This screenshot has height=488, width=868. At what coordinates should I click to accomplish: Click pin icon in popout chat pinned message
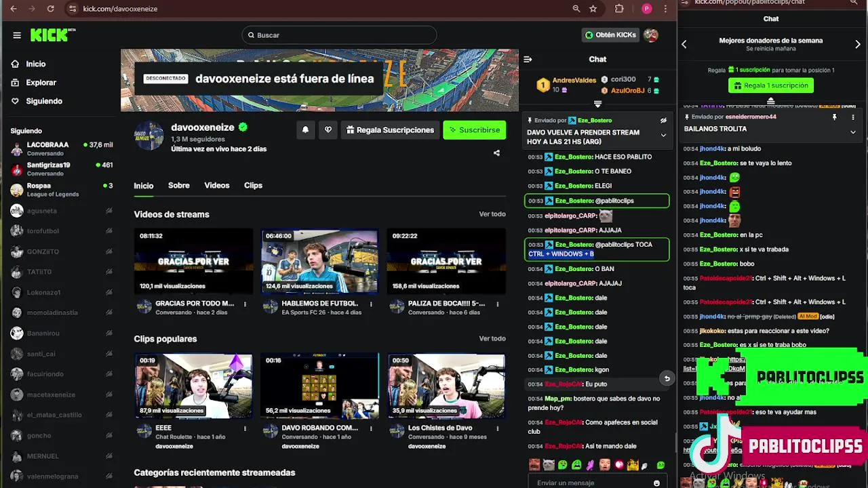(x=835, y=117)
